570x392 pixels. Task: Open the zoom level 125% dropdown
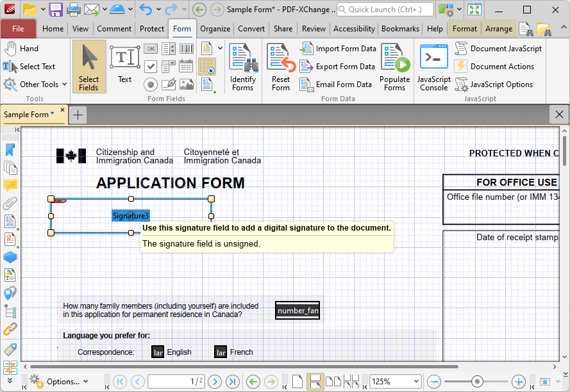coord(415,382)
